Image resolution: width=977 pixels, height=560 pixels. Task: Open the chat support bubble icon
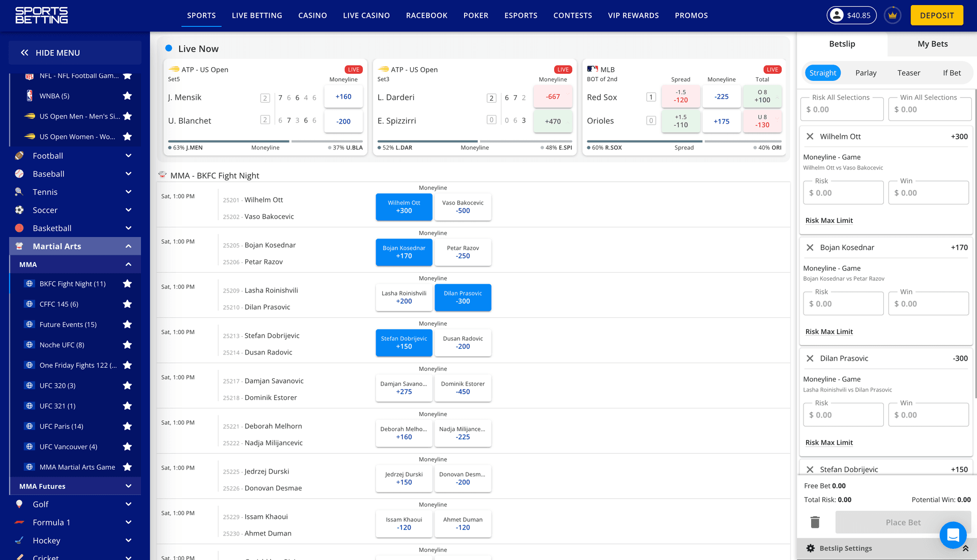[953, 535]
